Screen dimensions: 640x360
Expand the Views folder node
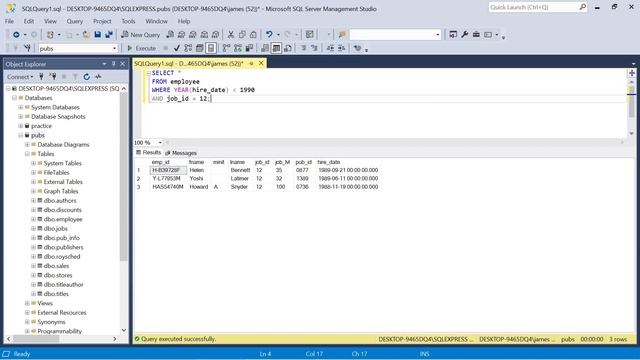pos(27,303)
